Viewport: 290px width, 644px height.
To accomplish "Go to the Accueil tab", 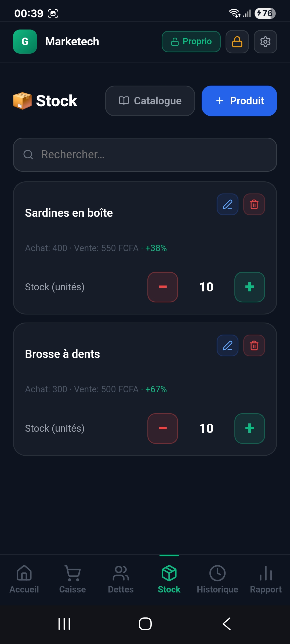I will 24,579.
